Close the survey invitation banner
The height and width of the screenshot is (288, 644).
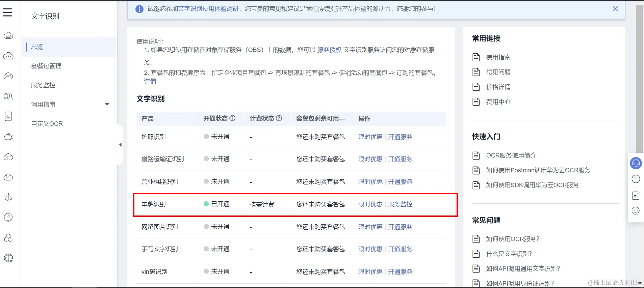point(615,9)
